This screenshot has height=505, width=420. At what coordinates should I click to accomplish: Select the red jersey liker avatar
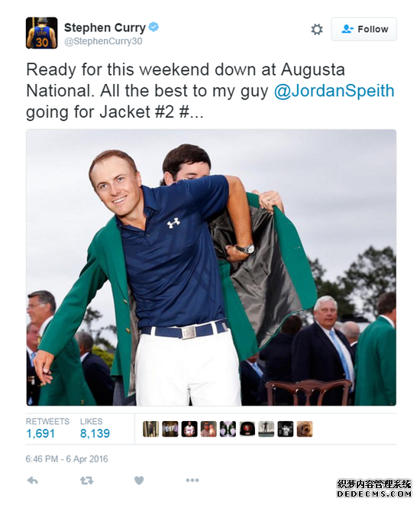(x=189, y=429)
